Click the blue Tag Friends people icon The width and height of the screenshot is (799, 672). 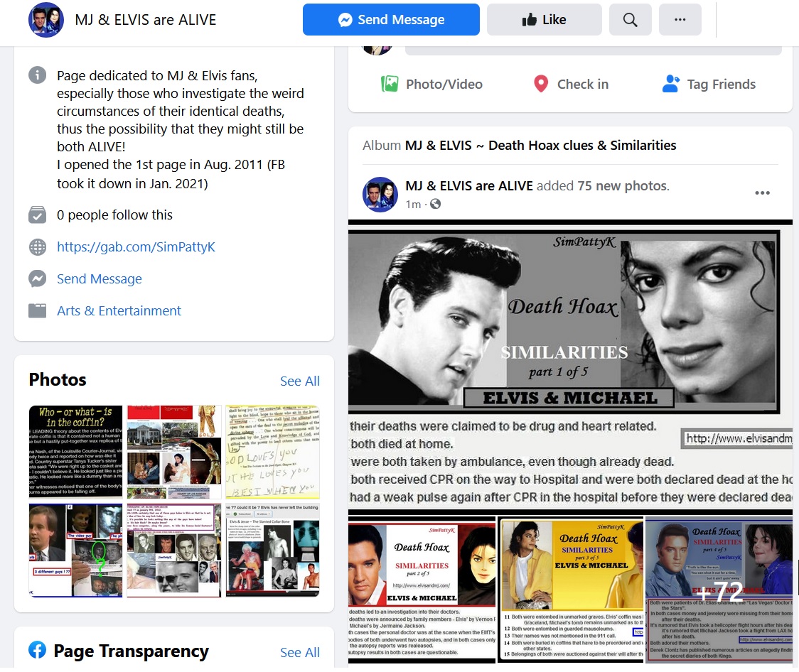pyautogui.click(x=670, y=84)
